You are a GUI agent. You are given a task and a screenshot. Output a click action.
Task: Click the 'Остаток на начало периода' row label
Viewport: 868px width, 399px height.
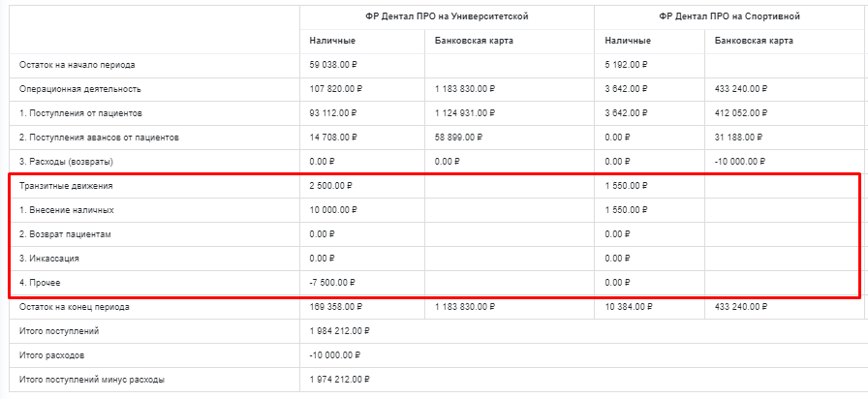coord(77,65)
